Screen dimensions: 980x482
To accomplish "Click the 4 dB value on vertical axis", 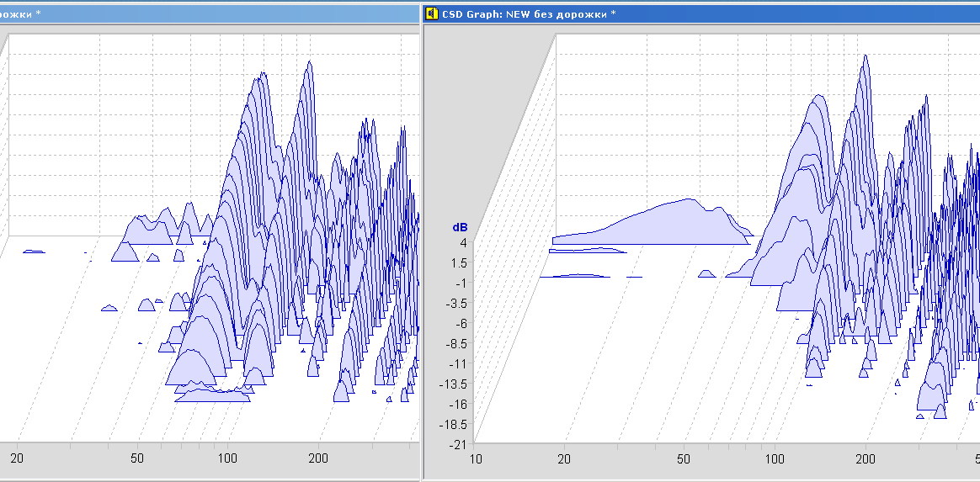I will tap(463, 243).
